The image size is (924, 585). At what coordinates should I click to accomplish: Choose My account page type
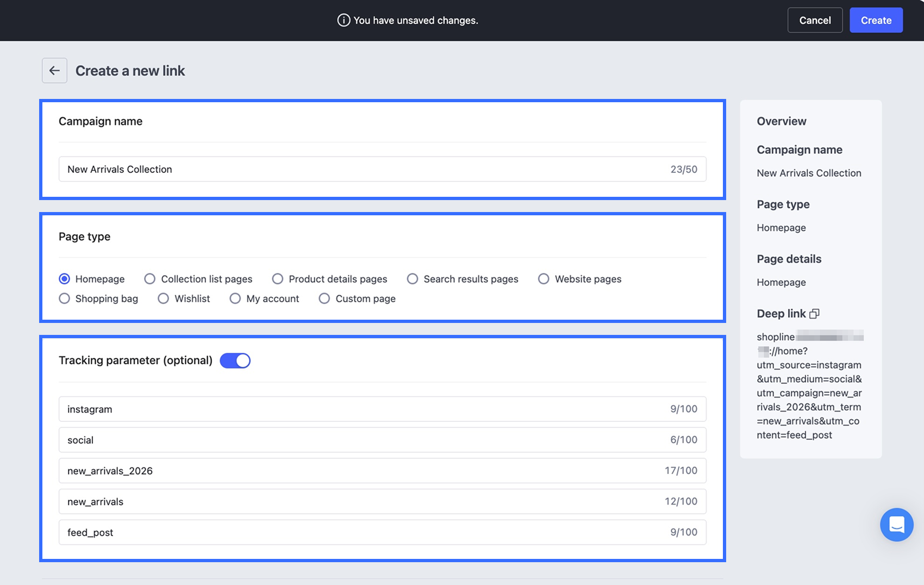click(235, 298)
